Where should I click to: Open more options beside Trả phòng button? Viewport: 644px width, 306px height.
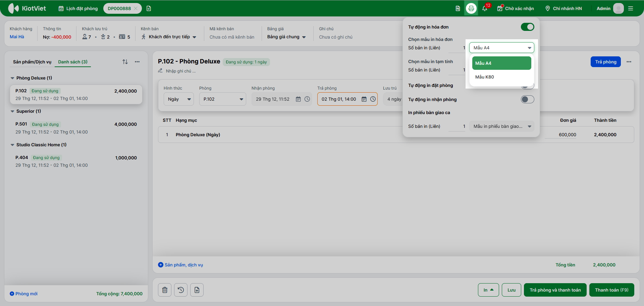click(629, 62)
